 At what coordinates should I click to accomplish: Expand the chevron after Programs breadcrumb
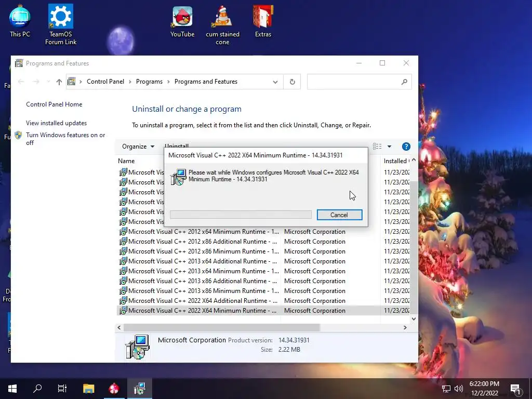(168, 82)
